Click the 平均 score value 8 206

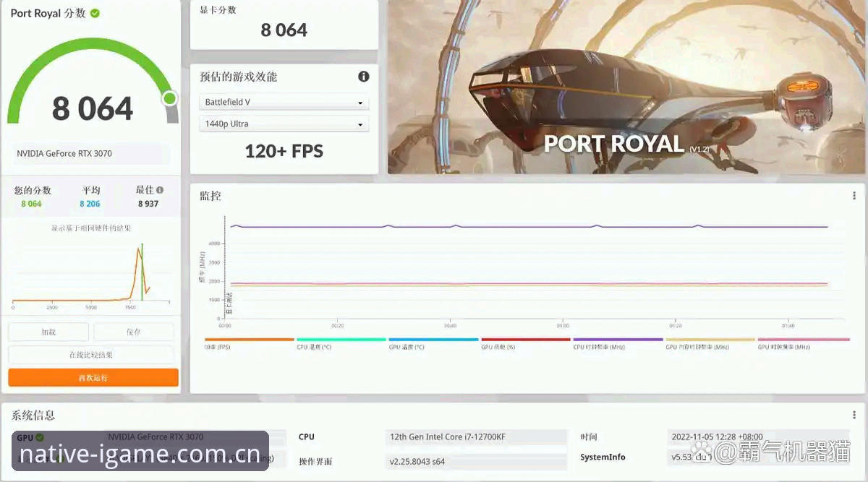pyautogui.click(x=90, y=204)
